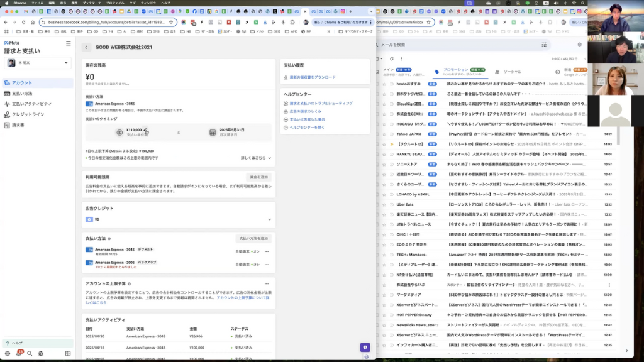Go back from GOOD WEB株式会社2021 account page
This screenshot has height=362, width=644.
pyautogui.click(x=86, y=47)
